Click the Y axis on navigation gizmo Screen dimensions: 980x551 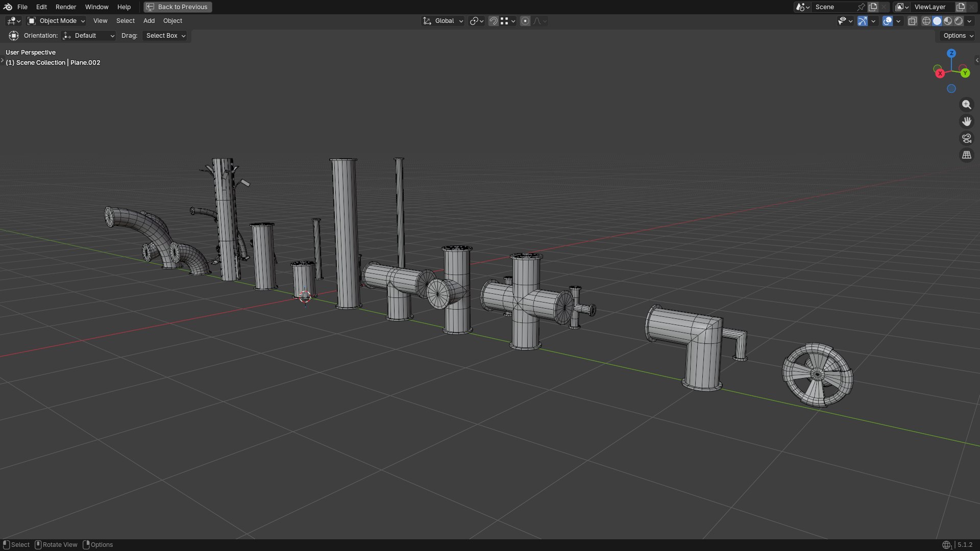[965, 73]
